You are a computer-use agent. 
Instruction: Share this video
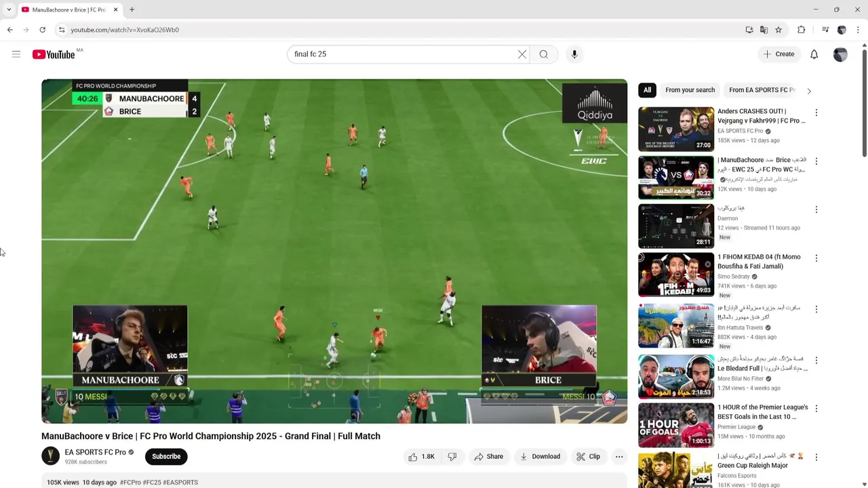click(x=488, y=457)
